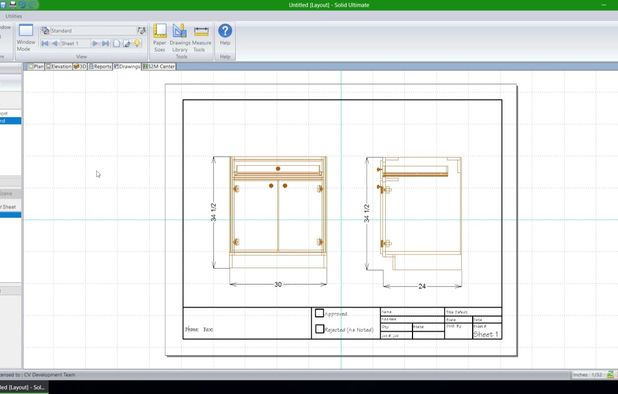The height and width of the screenshot is (394, 618).
Task: Open the S2M Center tab
Action: (x=159, y=67)
